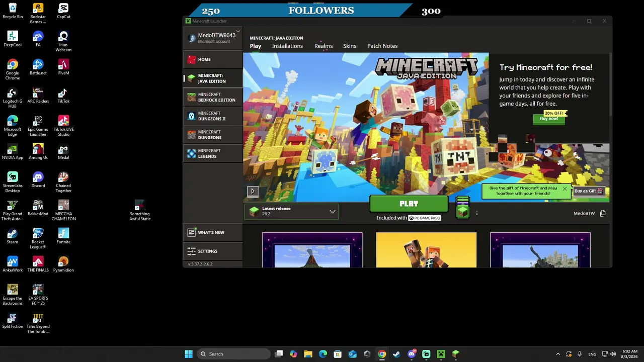Viewport: 644px width, 362px height.
Task: Open Fortnite desktop shortcut
Action: tap(63, 236)
